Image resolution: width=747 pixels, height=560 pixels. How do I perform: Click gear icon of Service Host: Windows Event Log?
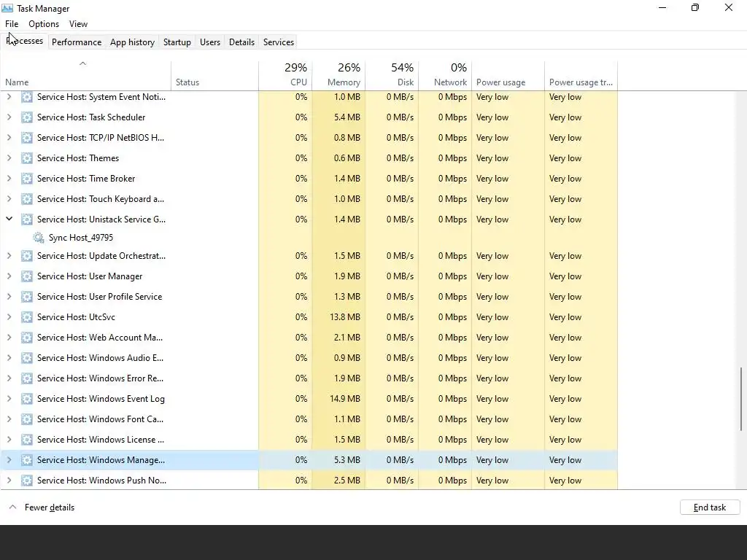click(x=27, y=399)
